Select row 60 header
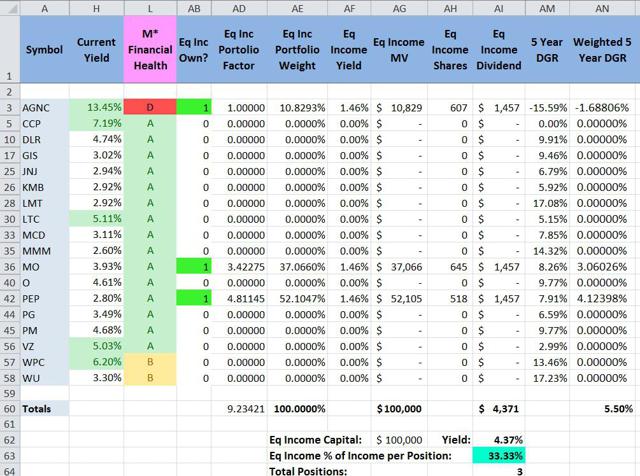This screenshot has width=640, height=476. coord(10,409)
